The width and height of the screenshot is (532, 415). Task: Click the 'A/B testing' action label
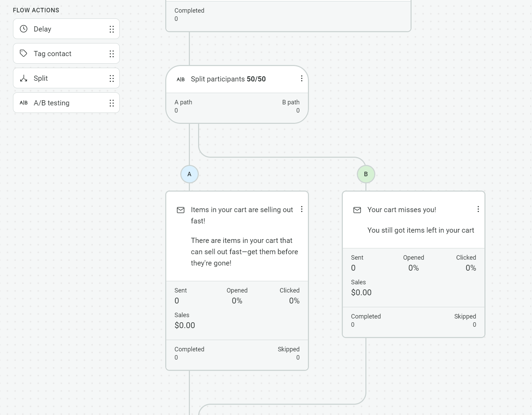[51, 103]
